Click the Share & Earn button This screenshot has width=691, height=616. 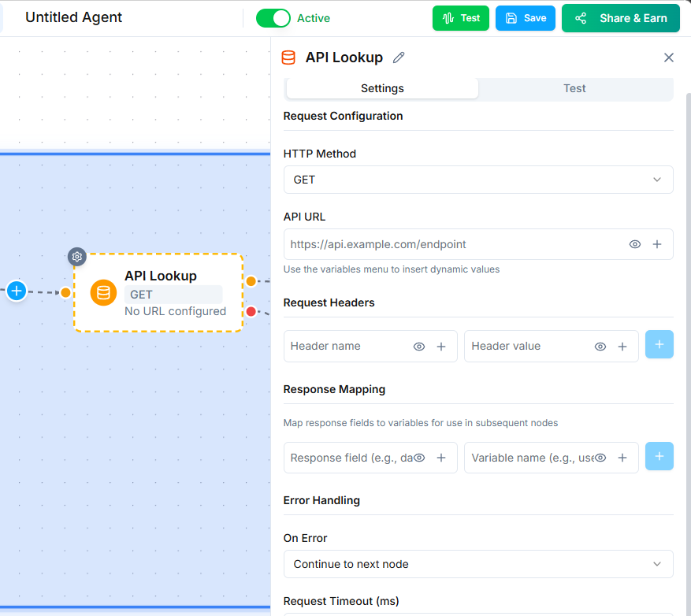[x=620, y=18]
